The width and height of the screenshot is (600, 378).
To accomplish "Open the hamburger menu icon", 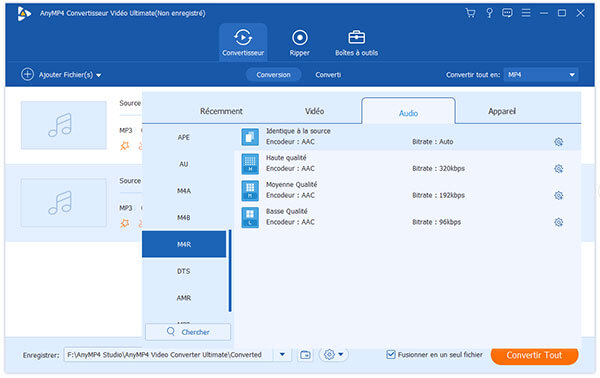I will coord(526,13).
